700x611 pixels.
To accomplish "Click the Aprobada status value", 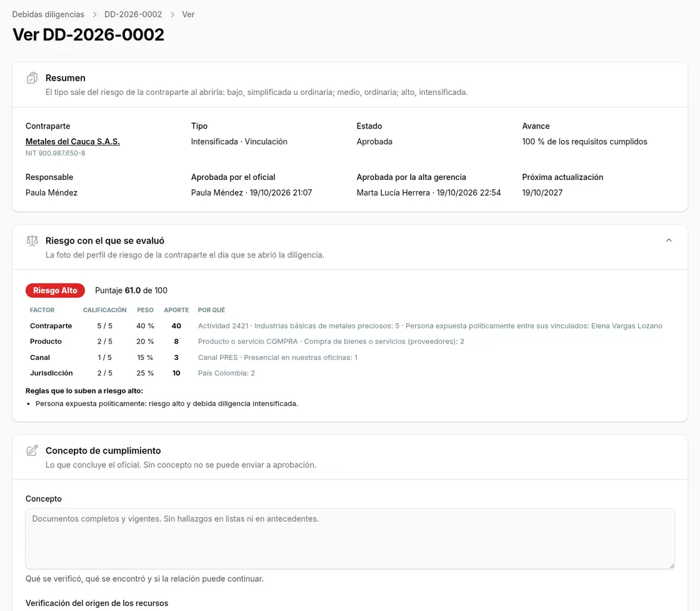I will coord(374,141).
